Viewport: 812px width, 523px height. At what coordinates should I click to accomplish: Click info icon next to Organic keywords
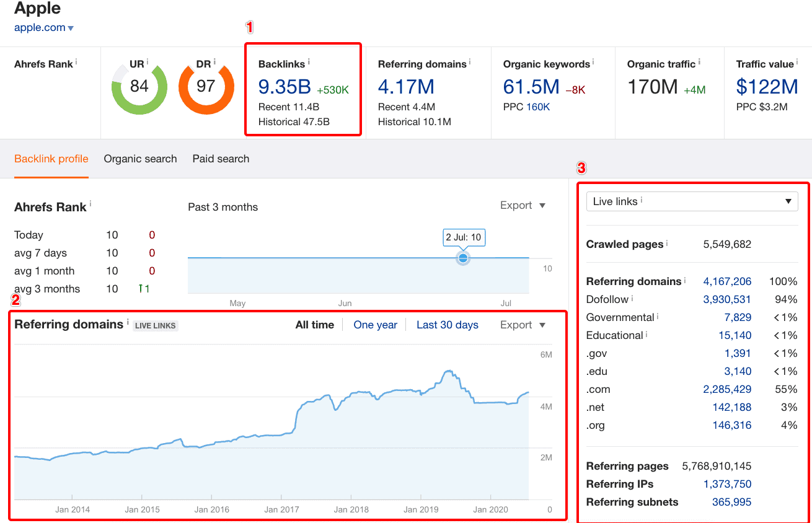pyautogui.click(x=593, y=62)
